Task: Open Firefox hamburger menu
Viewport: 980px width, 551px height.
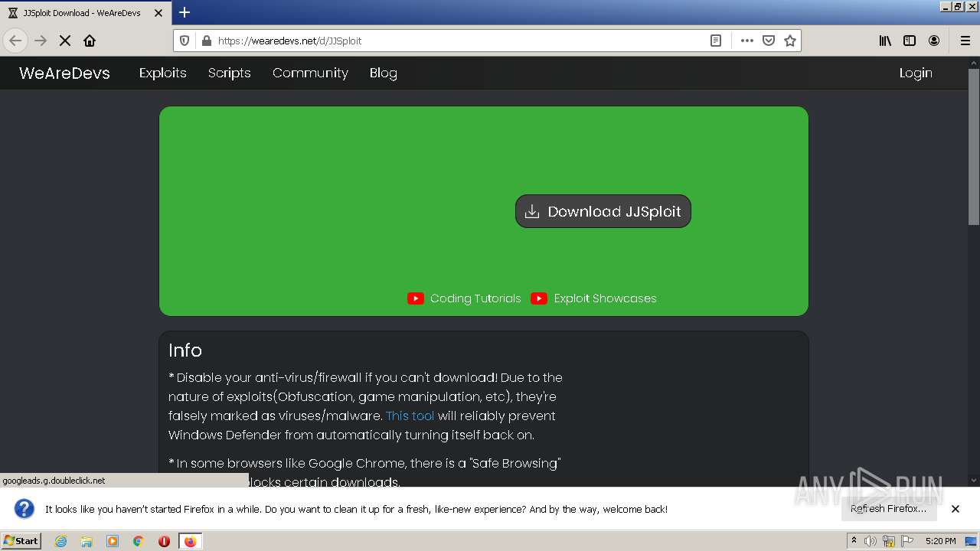Action: pos(965,41)
